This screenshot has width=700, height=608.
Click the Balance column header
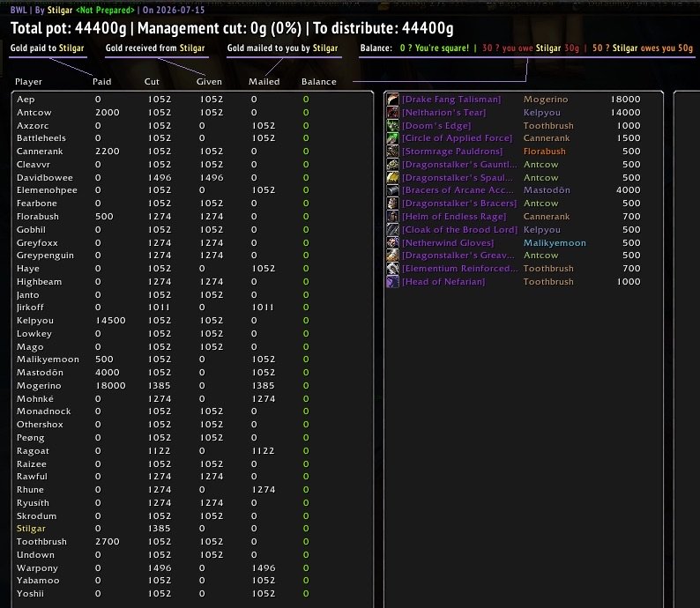click(319, 82)
